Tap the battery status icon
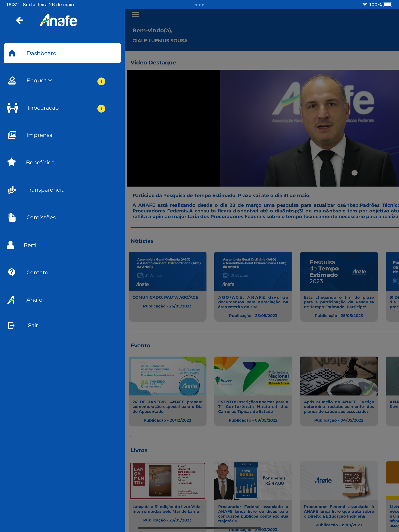 click(388, 4)
